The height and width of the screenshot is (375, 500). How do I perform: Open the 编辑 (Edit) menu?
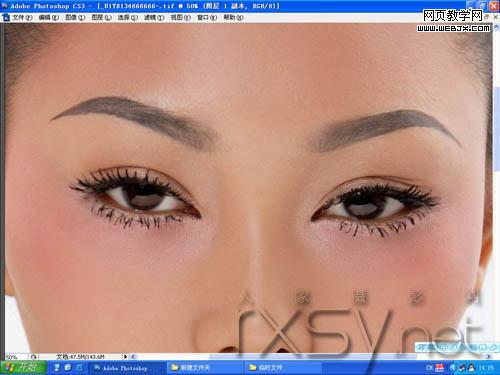click(49, 17)
